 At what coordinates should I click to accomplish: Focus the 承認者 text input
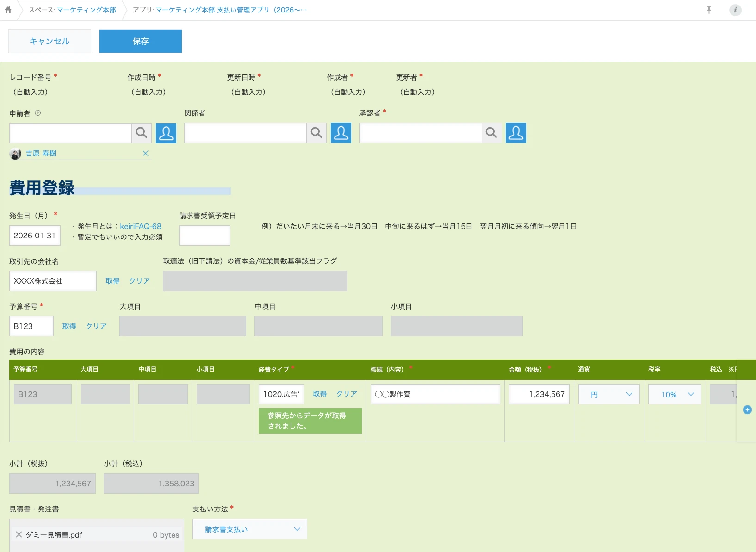[421, 133]
